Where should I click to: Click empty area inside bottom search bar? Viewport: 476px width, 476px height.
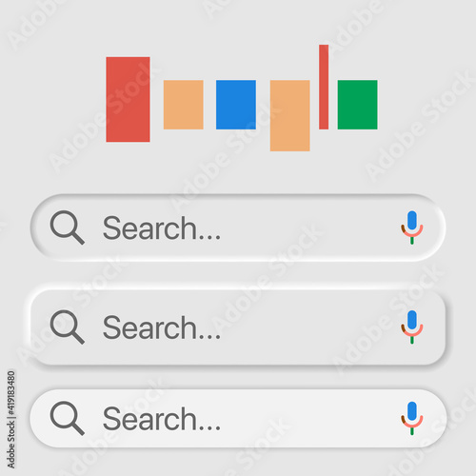point(307,419)
